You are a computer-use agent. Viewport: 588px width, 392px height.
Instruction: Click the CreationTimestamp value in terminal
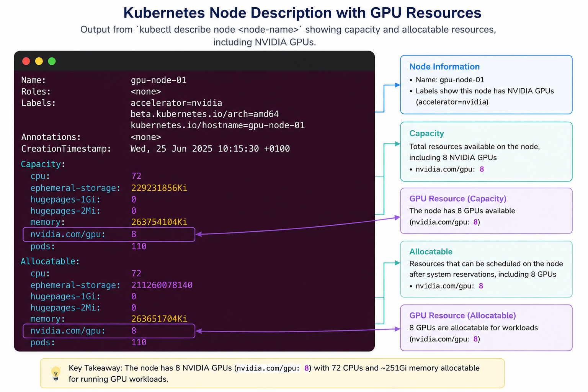210,149
